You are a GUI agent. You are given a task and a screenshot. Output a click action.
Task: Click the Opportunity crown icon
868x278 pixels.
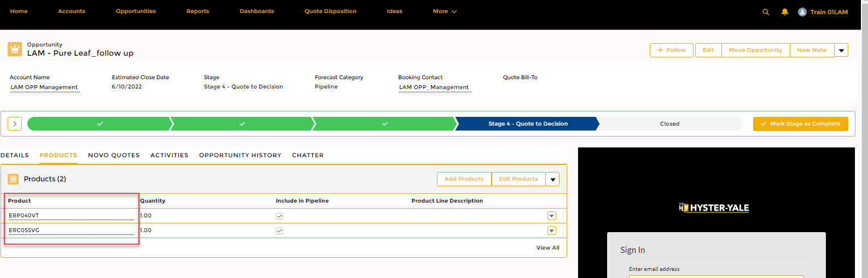tap(15, 49)
